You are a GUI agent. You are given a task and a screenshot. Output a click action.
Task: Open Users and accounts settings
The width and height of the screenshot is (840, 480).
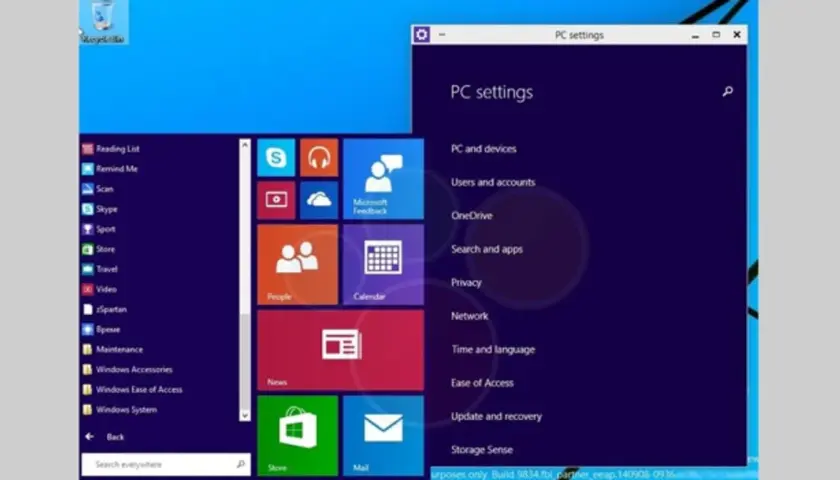coord(493,182)
